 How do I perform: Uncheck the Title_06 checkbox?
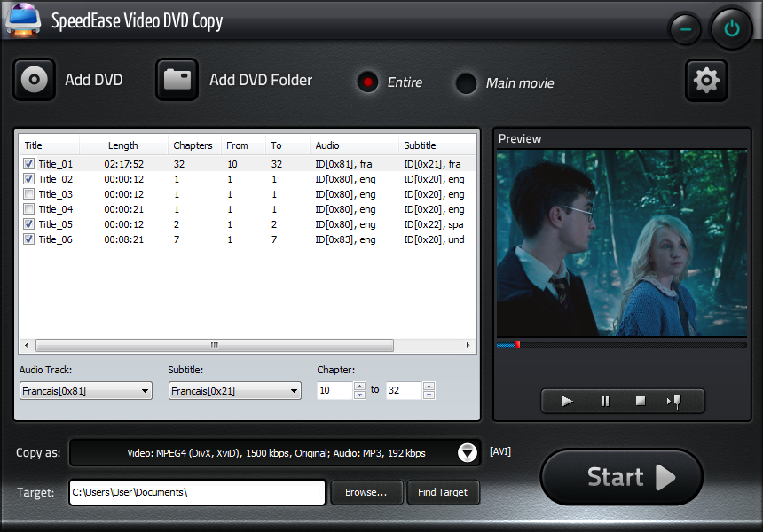(x=29, y=239)
